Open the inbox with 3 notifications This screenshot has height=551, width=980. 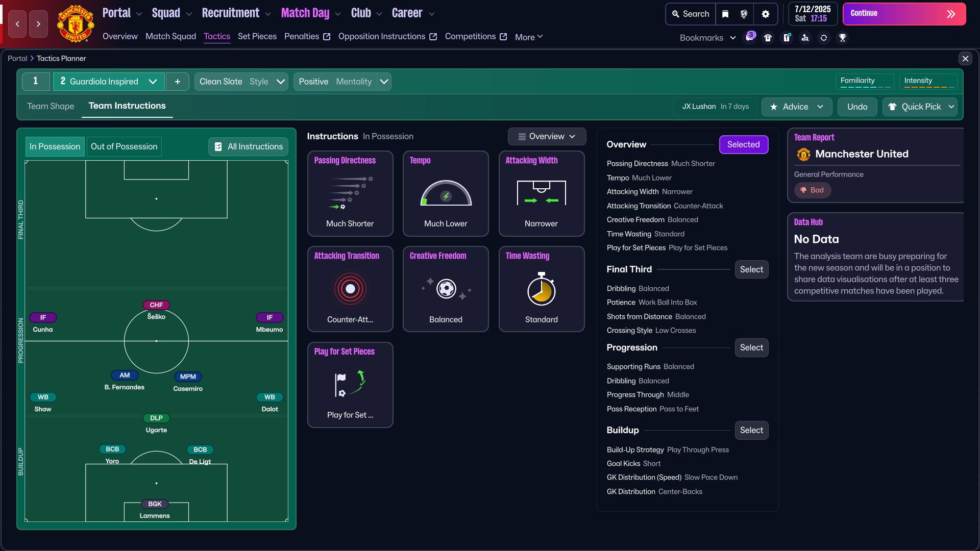point(749,37)
